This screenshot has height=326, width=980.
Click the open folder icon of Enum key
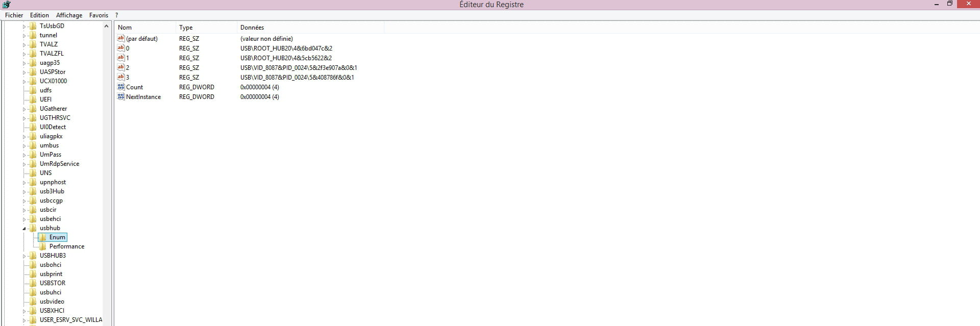pos(43,237)
